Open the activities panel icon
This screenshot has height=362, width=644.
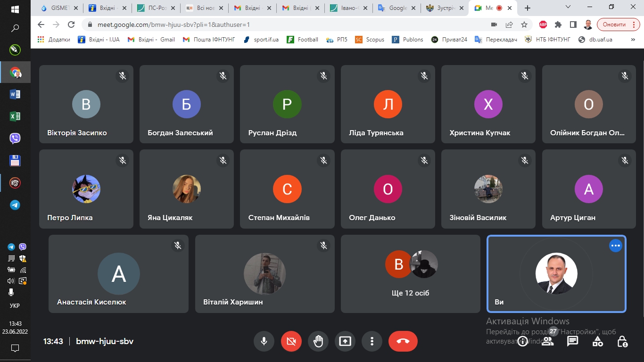pos(597,341)
